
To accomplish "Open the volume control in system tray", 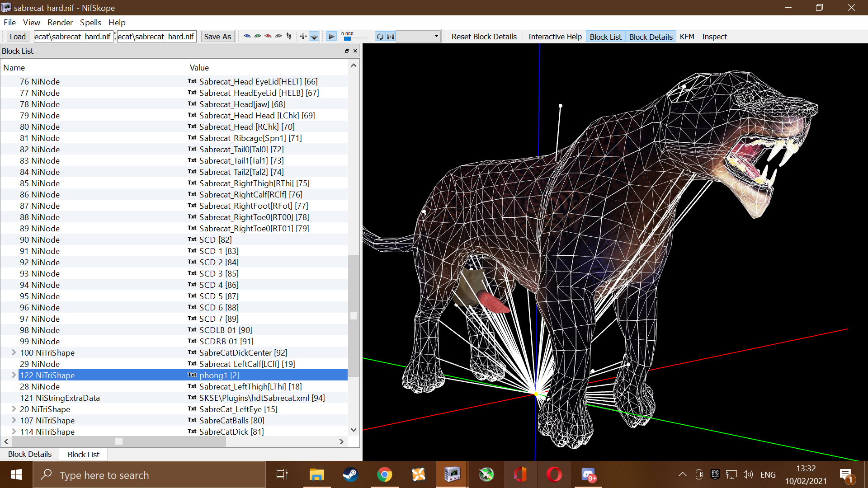I will point(748,474).
